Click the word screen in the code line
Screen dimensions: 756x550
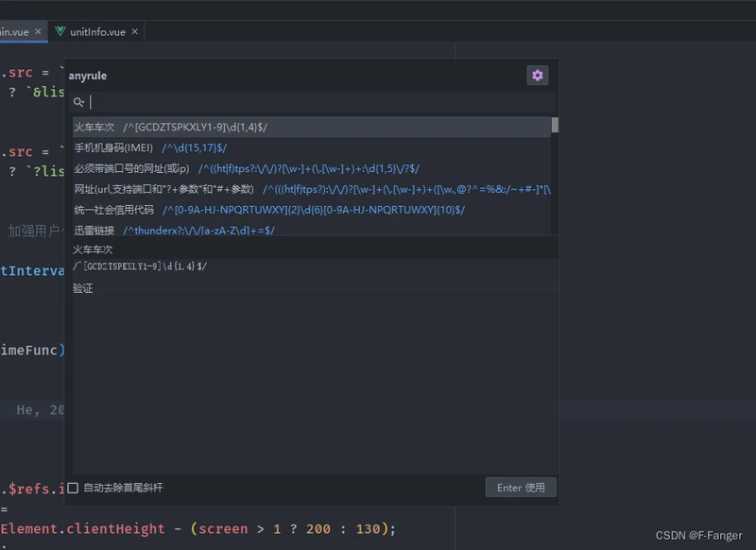pos(223,529)
